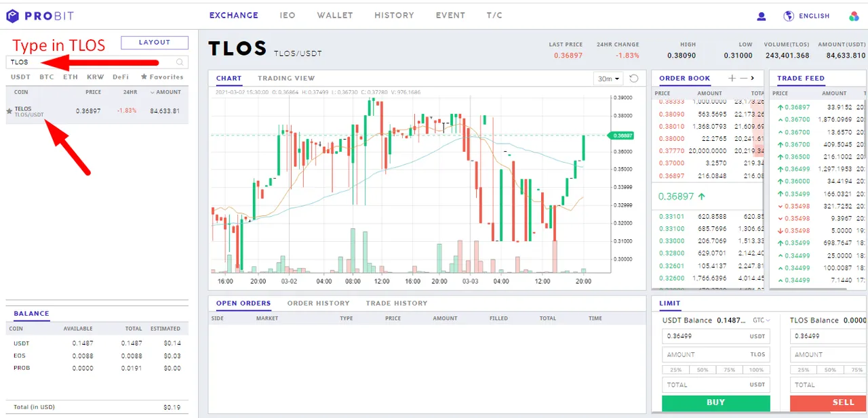The image size is (868, 418).
Task: Select the BALANCE tab
Action: tap(32, 314)
